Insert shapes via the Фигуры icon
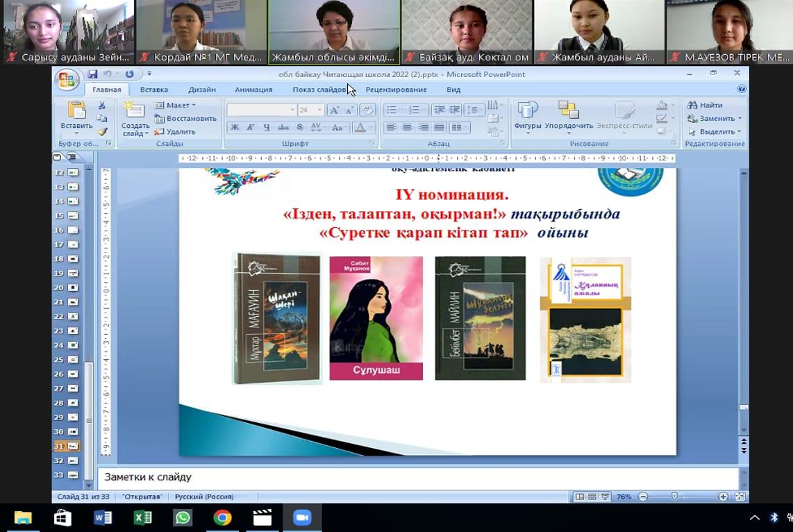Image resolution: width=793 pixels, height=532 pixels. tap(528, 110)
